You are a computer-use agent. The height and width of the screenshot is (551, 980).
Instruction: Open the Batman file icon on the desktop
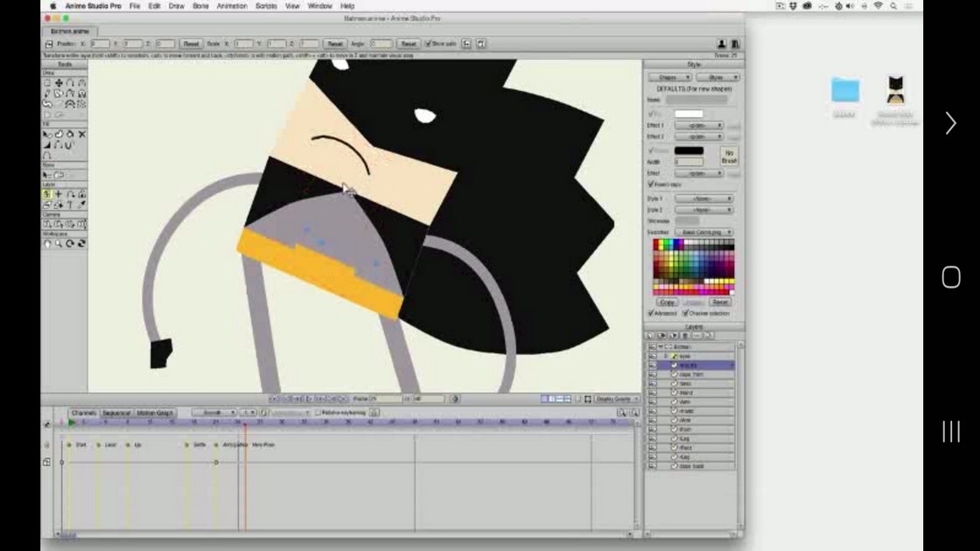coord(896,90)
